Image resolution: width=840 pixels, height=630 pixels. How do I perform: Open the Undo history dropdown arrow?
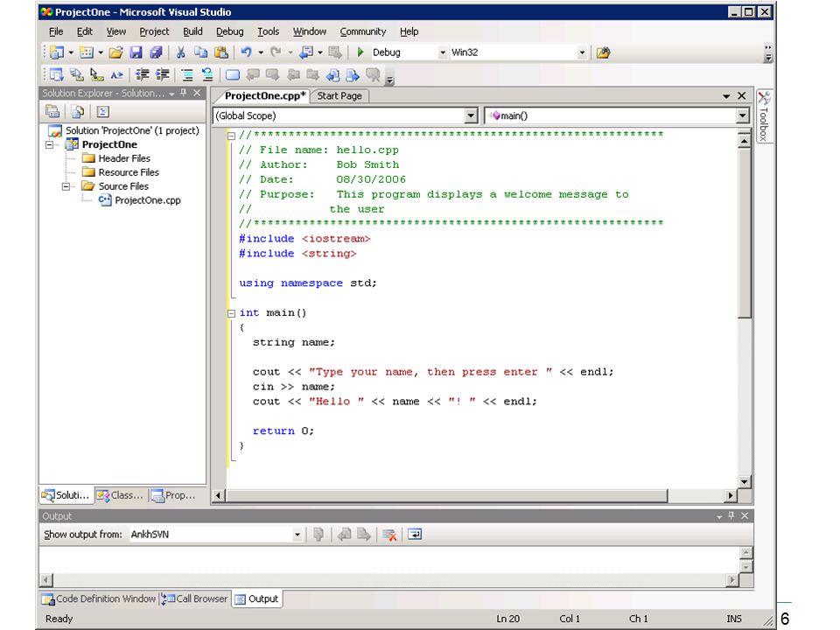[261, 52]
